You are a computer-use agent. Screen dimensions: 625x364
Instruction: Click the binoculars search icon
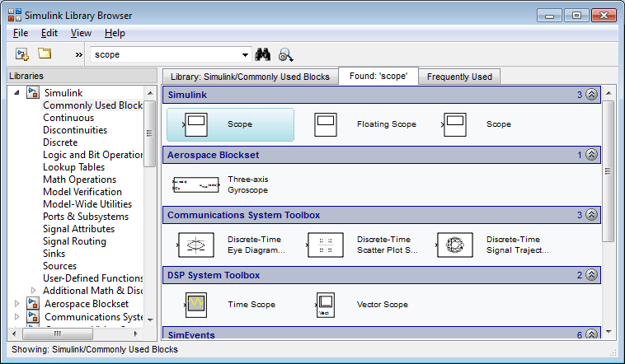(x=263, y=54)
